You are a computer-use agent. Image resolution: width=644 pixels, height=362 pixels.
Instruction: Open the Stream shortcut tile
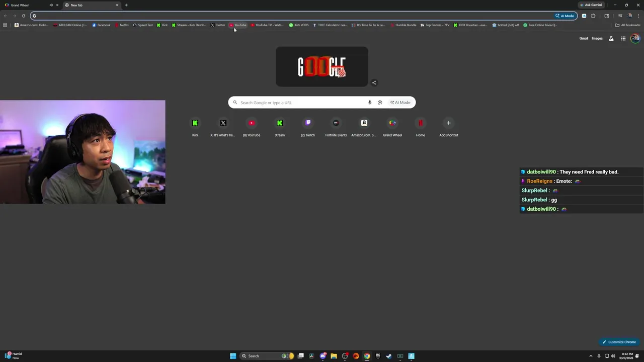click(x=280, y=127)
